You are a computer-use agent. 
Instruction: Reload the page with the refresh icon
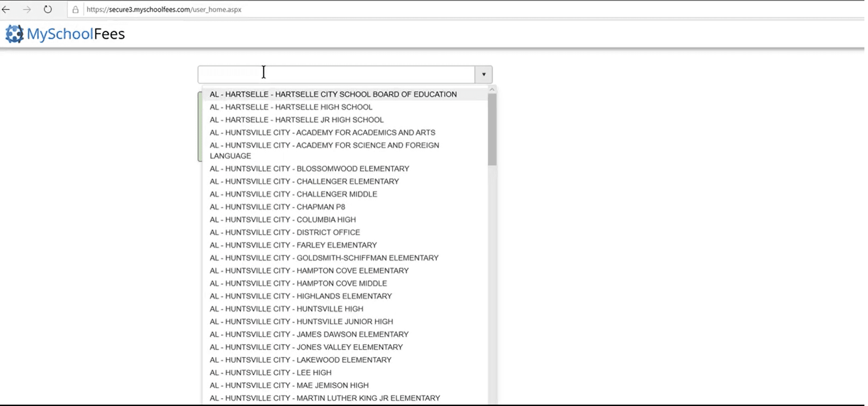click(48, 9)
